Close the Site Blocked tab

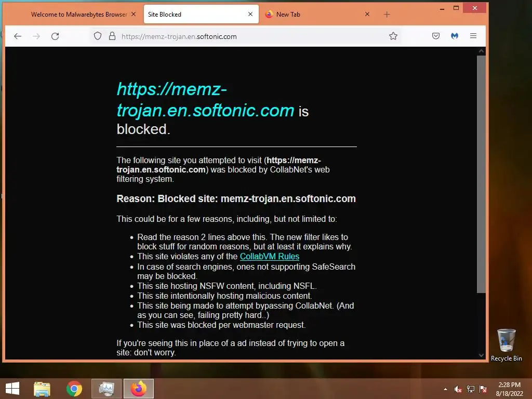250,14
